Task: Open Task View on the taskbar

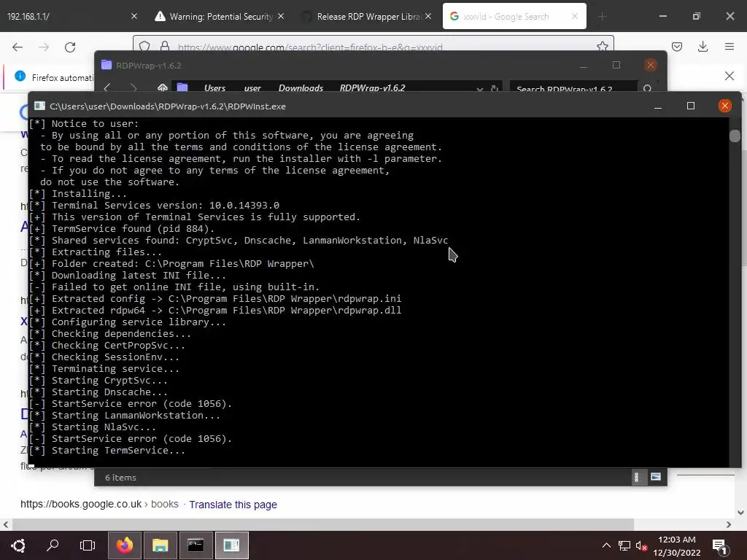Action: tap(88, 545)
